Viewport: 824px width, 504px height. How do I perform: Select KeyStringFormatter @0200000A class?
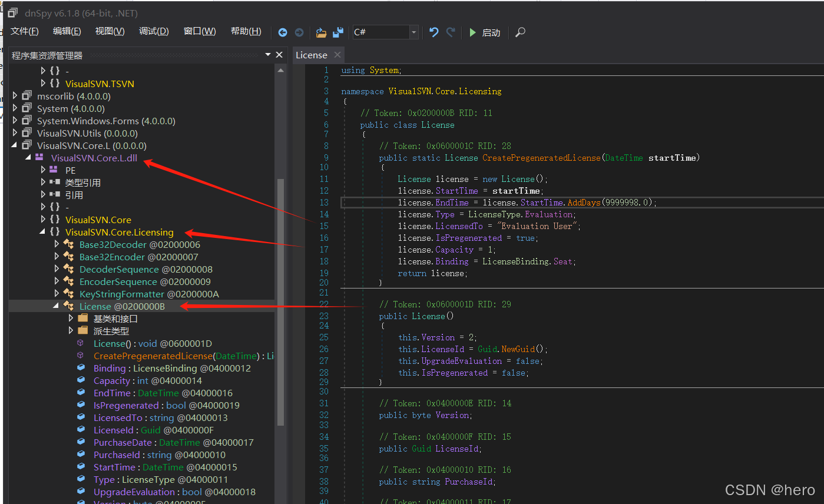(149, 294)
